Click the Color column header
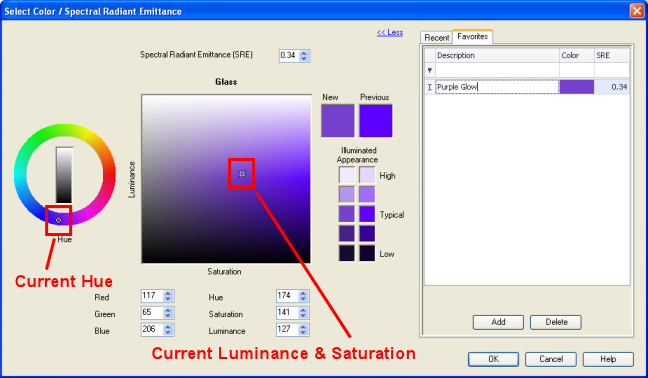Viewport: 648px width, 378px height. tap(577, 55)
